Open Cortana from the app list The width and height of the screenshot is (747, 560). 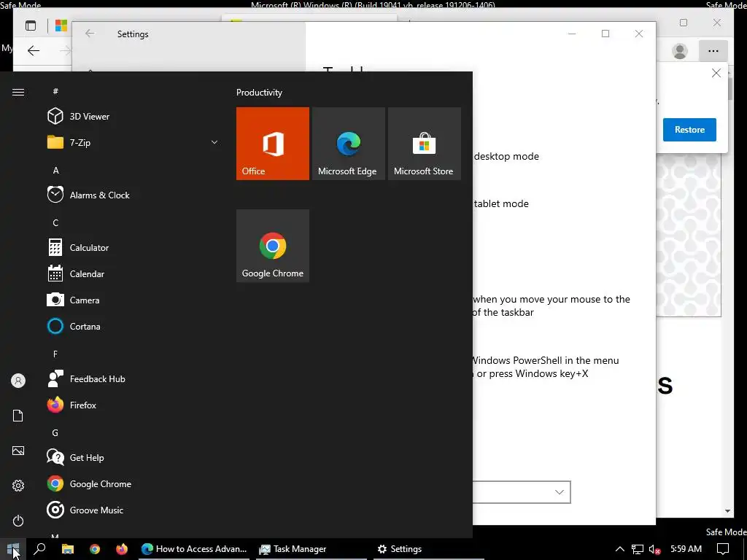click(x=132, y=326)
